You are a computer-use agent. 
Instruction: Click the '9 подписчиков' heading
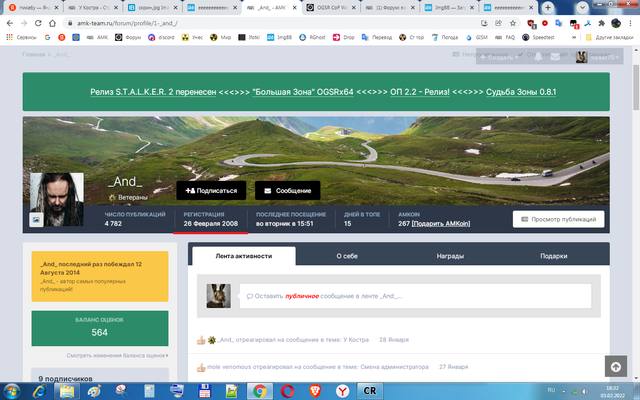(65, 378)
